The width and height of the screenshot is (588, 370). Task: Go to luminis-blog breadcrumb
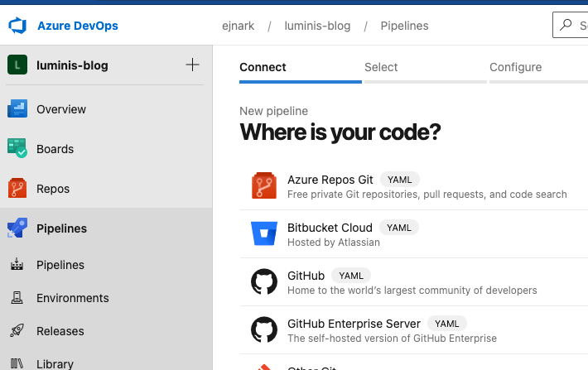click(x=317, y=26)
